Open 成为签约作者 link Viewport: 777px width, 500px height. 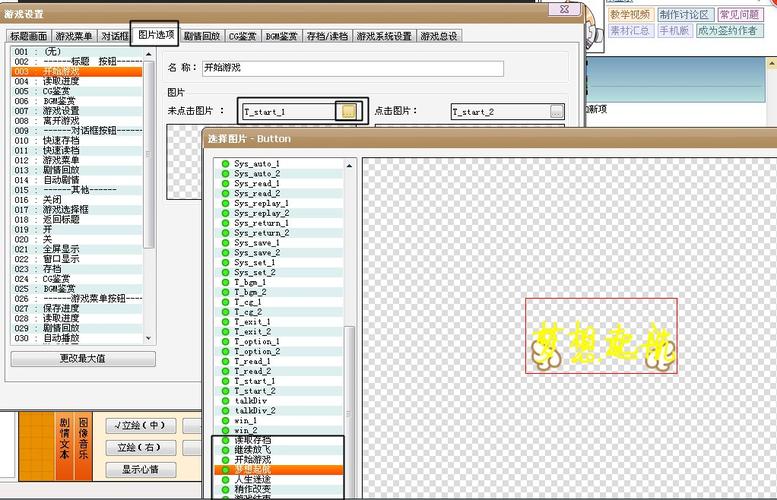coord(727,30)
